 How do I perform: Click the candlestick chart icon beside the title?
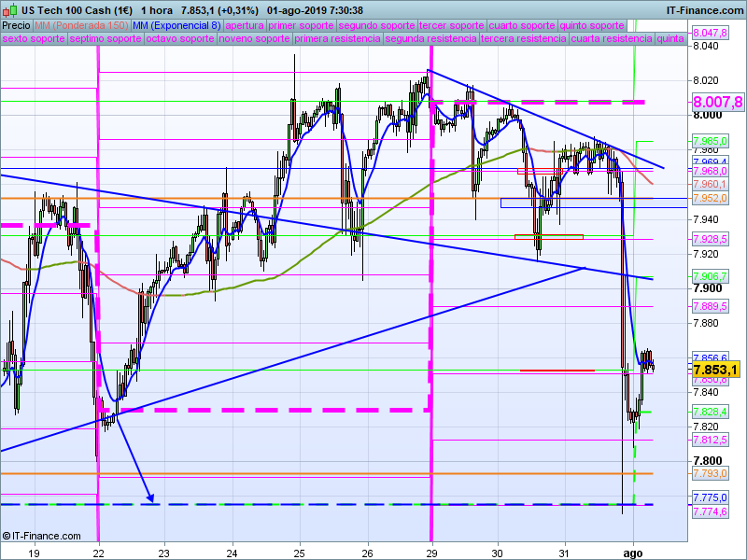click(x=10, y=9)
